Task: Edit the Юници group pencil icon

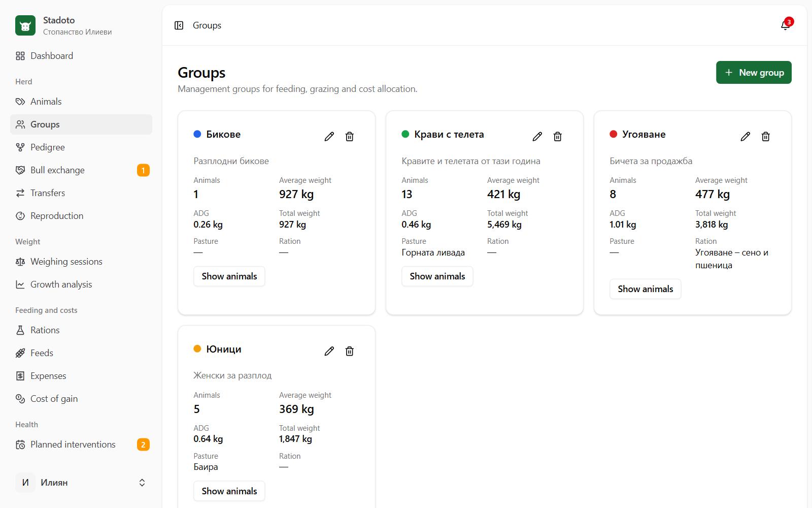Action: [329, 351]
